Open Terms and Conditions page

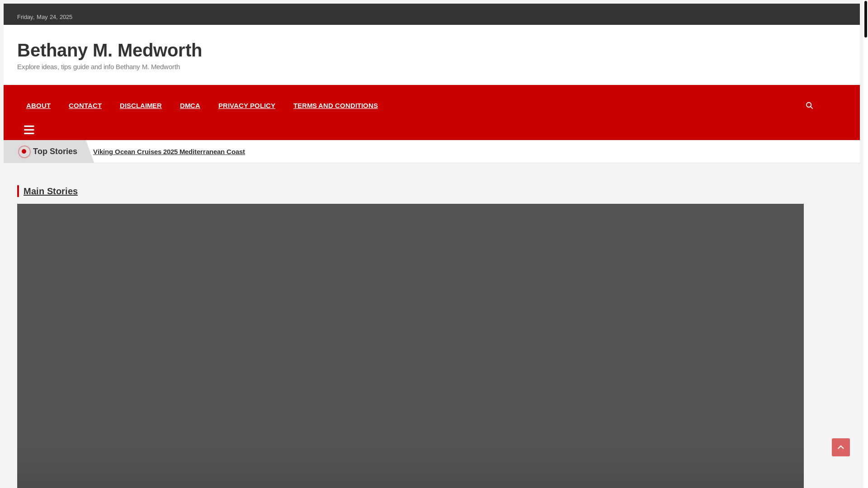click(x=335, y=106)
